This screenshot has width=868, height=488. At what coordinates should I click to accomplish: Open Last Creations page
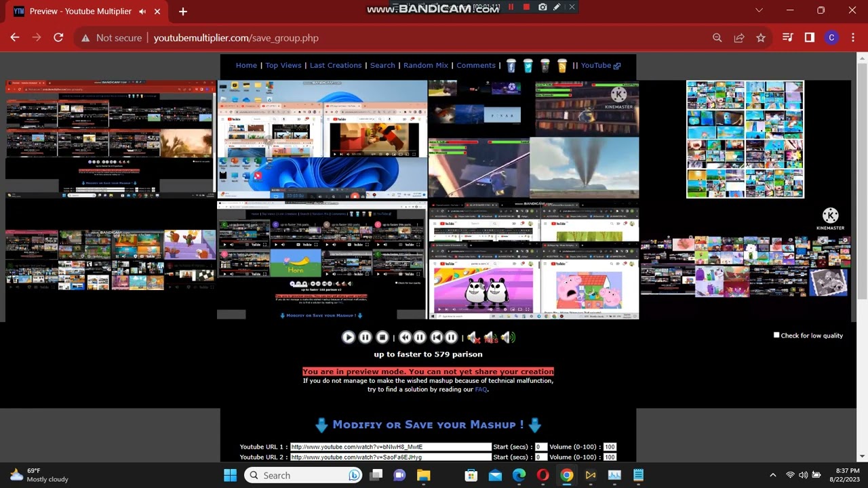coord(336,66)
